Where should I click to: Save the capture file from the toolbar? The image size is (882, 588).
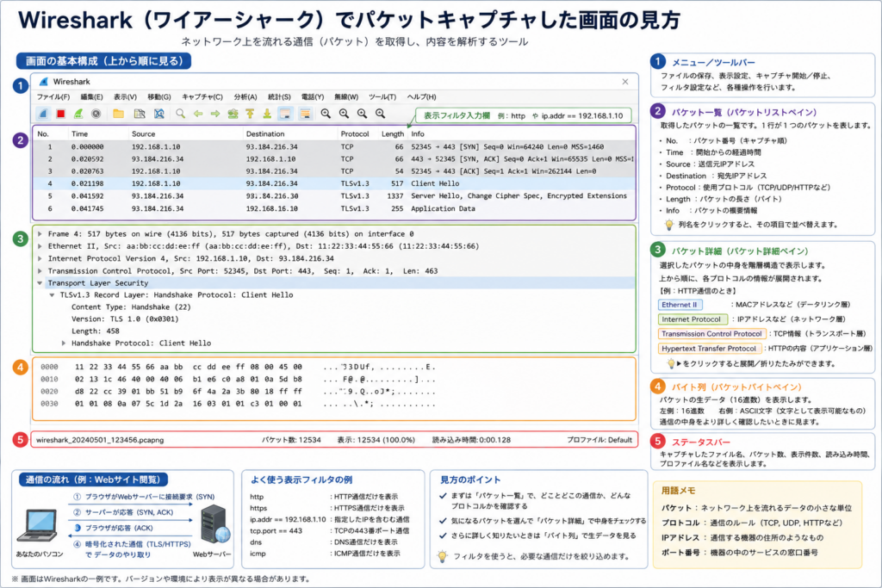[140, 114]
